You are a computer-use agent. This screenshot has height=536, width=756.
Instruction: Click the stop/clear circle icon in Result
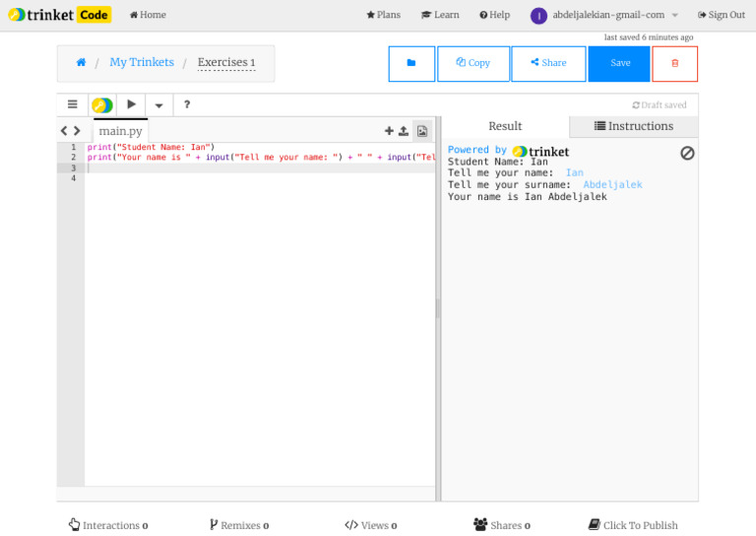click(x=687, y=153)
